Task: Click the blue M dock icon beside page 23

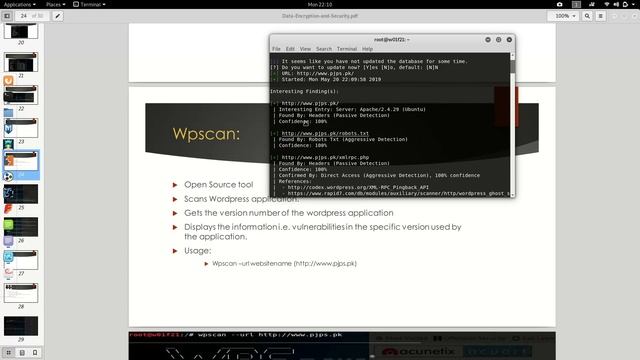Action: 8,129
